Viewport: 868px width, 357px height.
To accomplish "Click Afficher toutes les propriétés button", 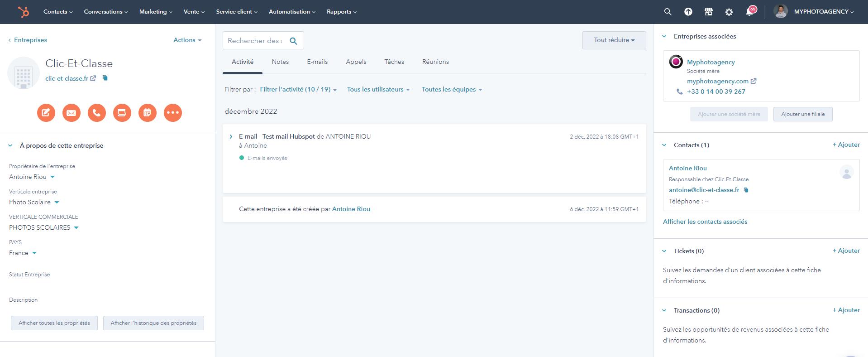I will coord(54,323).
